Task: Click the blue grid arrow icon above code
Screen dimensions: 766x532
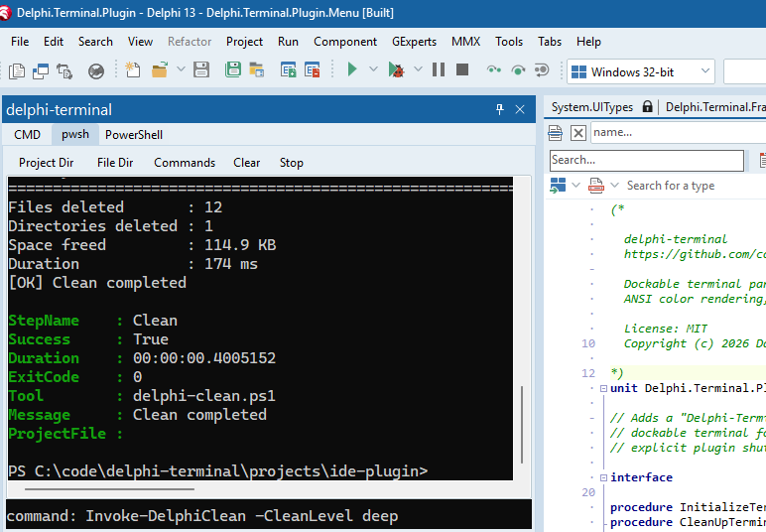Action: [x=558, y=186]
